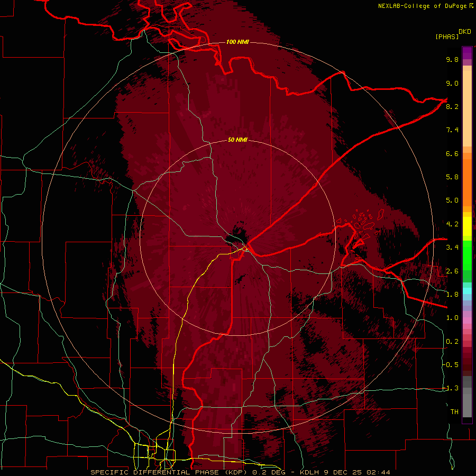
Task: Click the 4.2 scale value
Action: 452,224
